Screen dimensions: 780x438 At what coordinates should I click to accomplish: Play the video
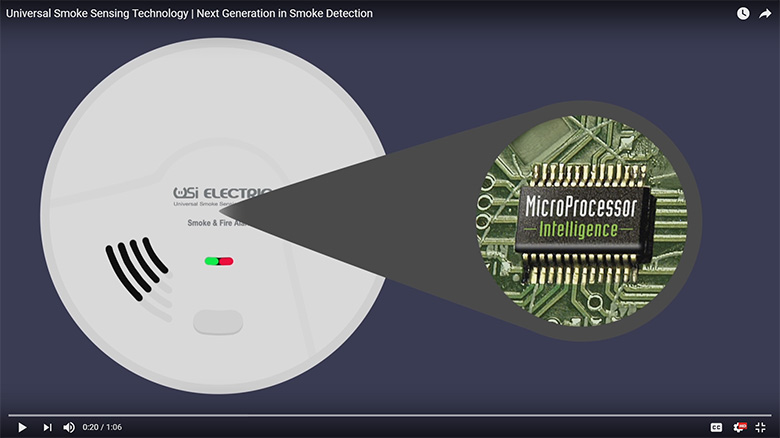[x=22, y=427]
